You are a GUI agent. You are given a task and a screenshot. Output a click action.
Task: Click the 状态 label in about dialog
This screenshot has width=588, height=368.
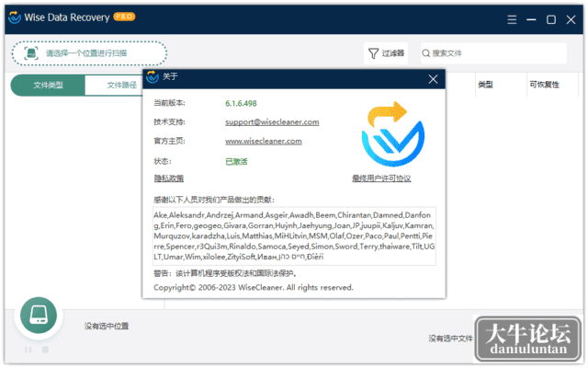[x=163, y=162]
